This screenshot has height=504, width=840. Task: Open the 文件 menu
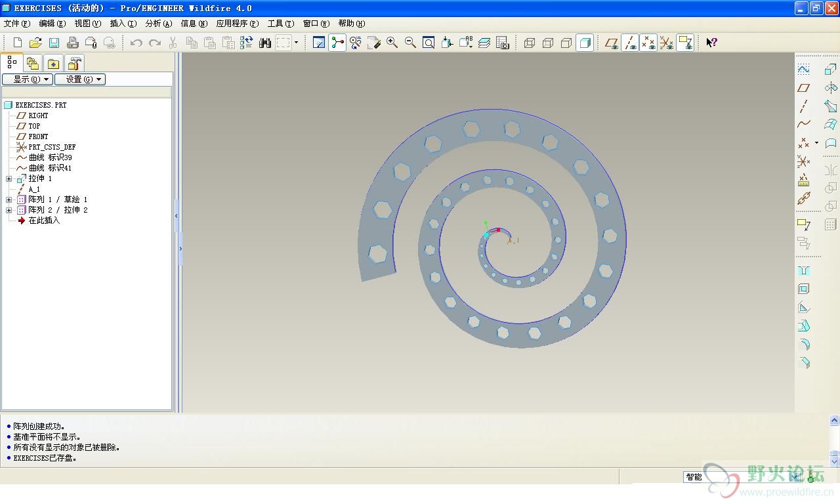pyautogui.click(x=17, y=24)
